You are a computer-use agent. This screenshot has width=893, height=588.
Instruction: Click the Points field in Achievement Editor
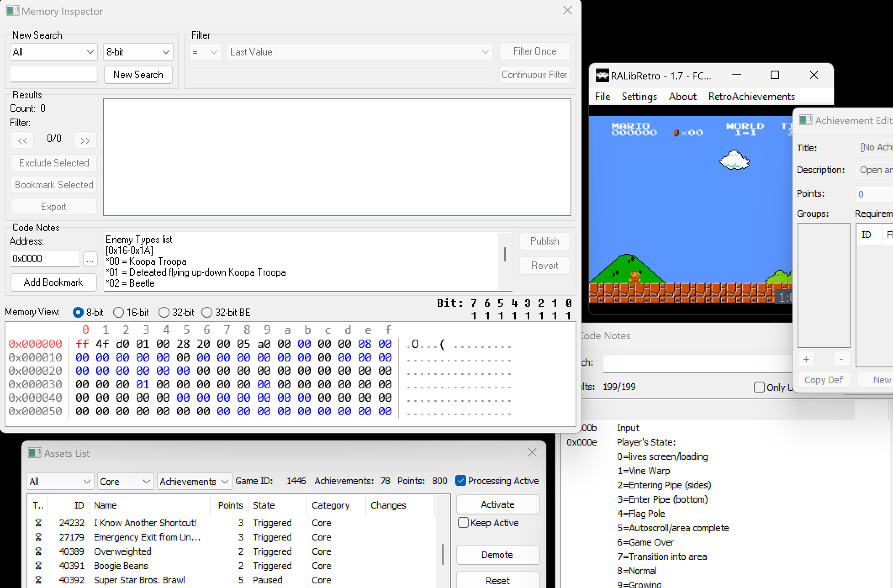click(x=875, y=194)
